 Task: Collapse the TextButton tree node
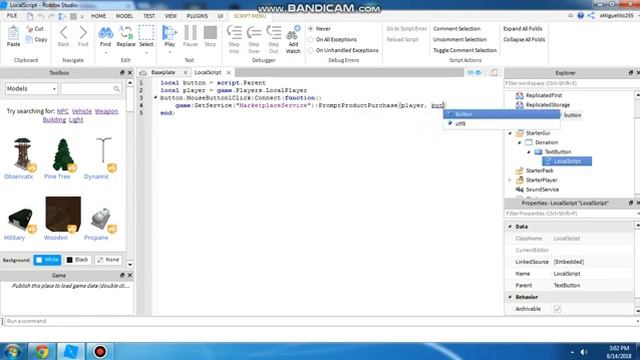529,152
